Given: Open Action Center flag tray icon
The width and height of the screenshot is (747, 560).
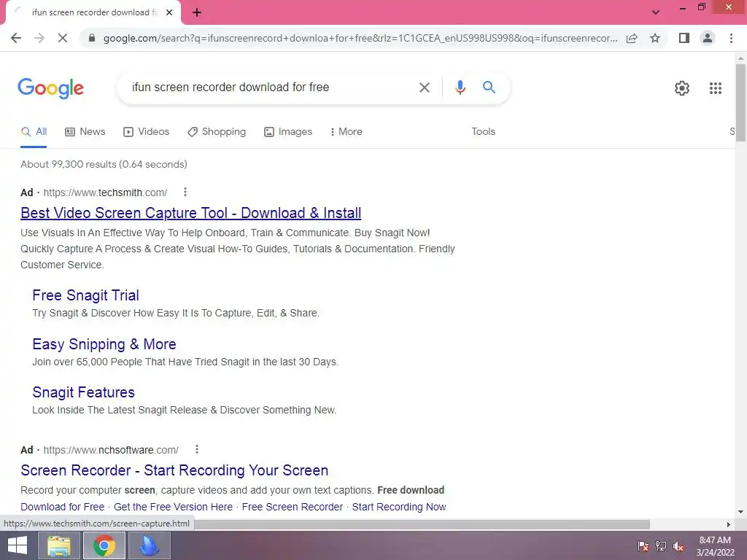Looking at the screenshot, I should [x=643, y=545].
